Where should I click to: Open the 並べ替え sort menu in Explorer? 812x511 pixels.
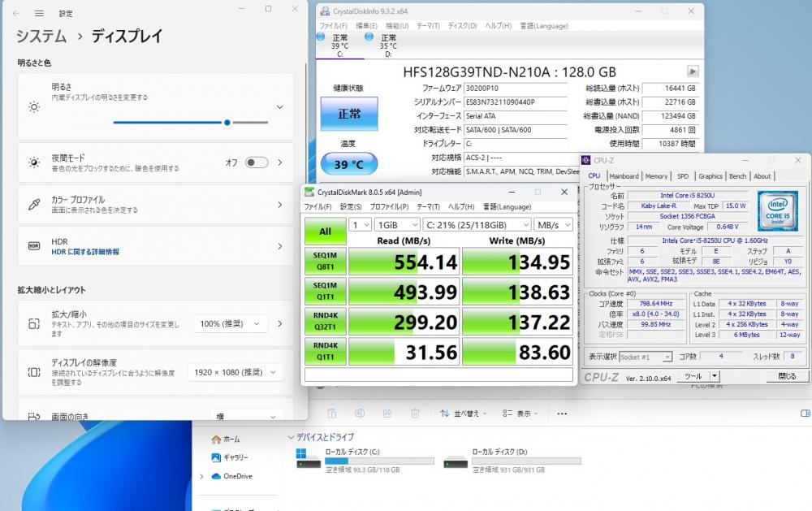tap(464, 414)
